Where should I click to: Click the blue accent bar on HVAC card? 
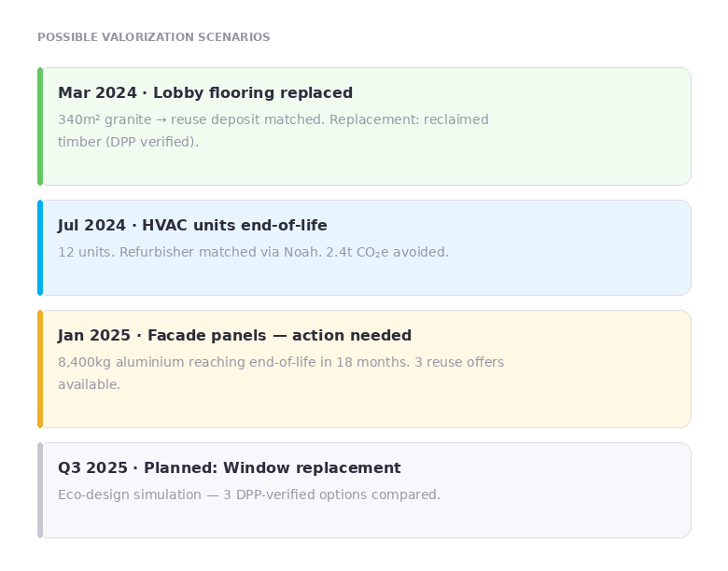(40, 247)
